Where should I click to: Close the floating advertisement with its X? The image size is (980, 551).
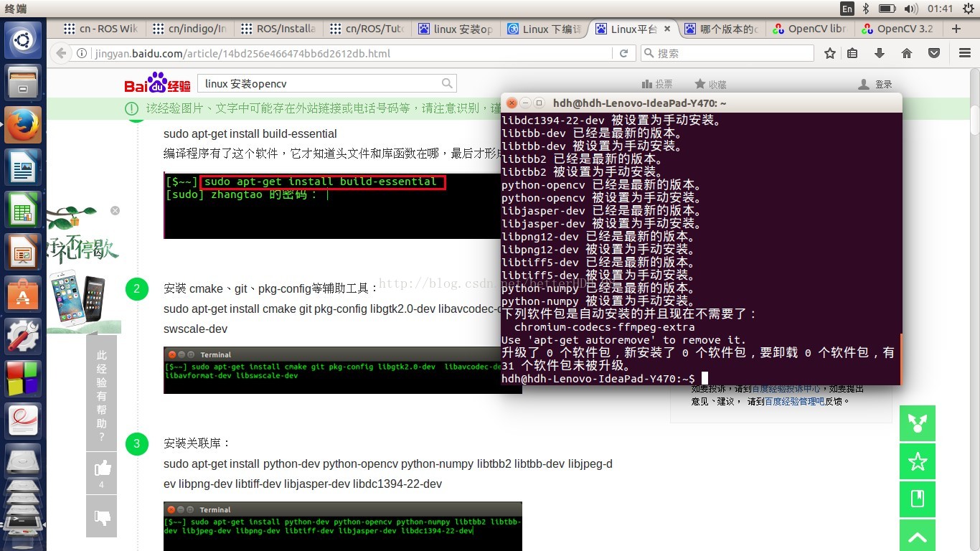point(115,210)
